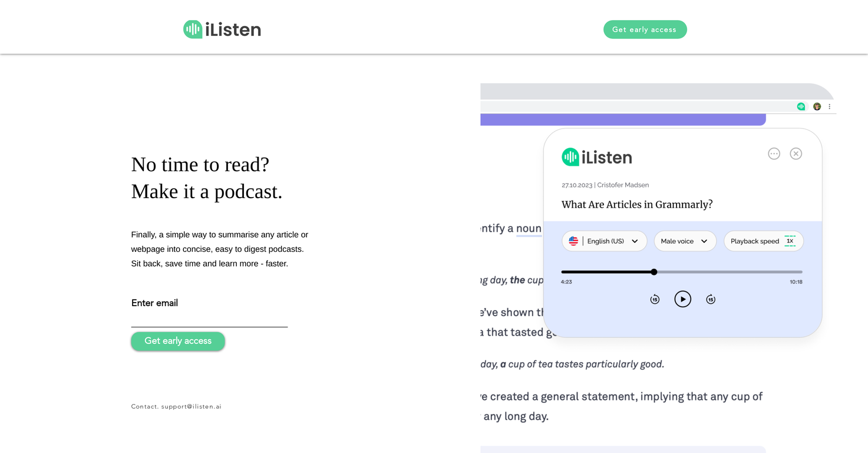Open the browser three-dot menu
The width and height of the screenshot is (868, 453).
(x=829, y=107)
